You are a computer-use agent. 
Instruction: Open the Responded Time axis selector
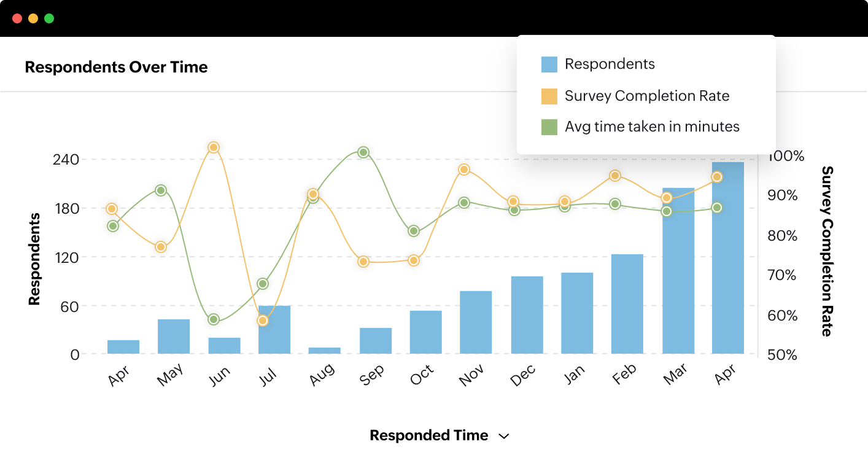click(428, 435)
